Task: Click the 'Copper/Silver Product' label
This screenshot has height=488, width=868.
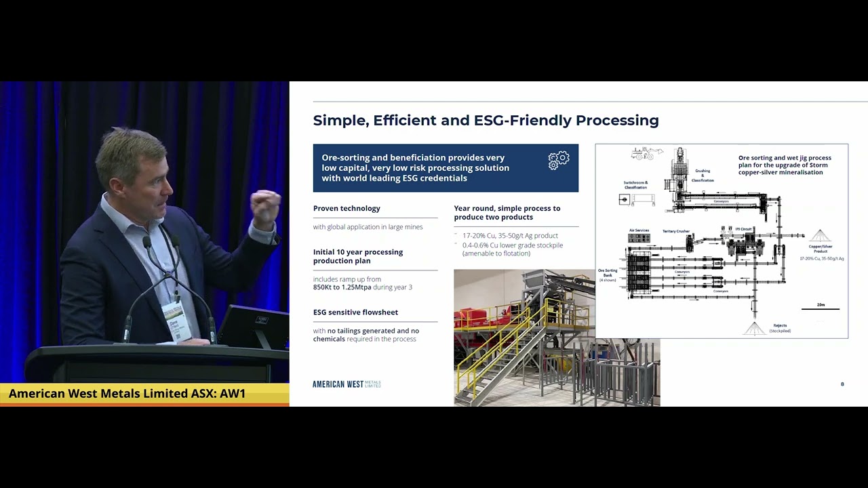Action: [x=821, y=249]
